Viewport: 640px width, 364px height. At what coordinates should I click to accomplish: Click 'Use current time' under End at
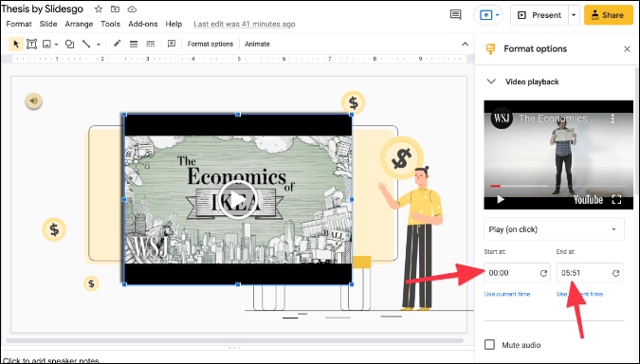(x=579, y=294)
